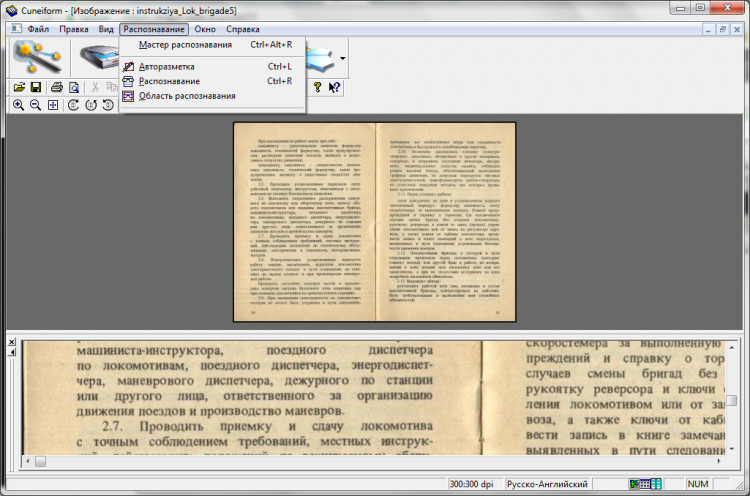Screen dimensions: 750x496
Task: Click the fit-to-window zoom icon
Action: (x=53, y=105)
